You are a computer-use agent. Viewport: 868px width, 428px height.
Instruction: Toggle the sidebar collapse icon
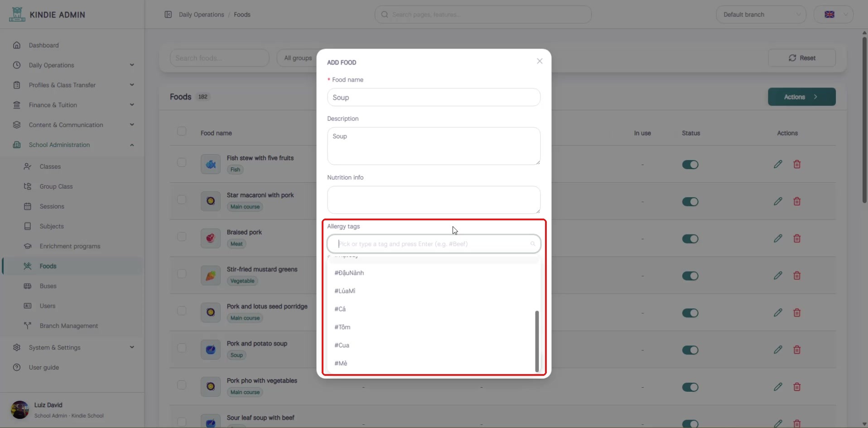click(x=168, y=15)
